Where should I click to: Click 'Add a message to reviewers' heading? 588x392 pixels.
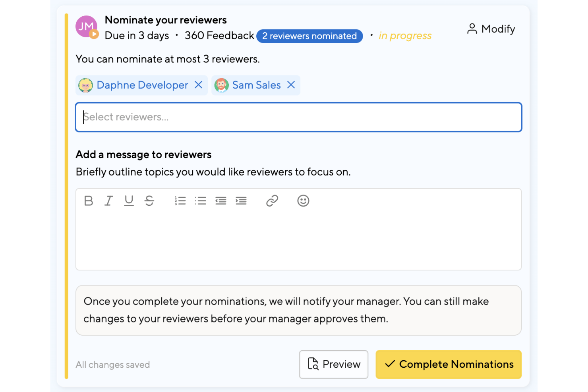[143, 154]
